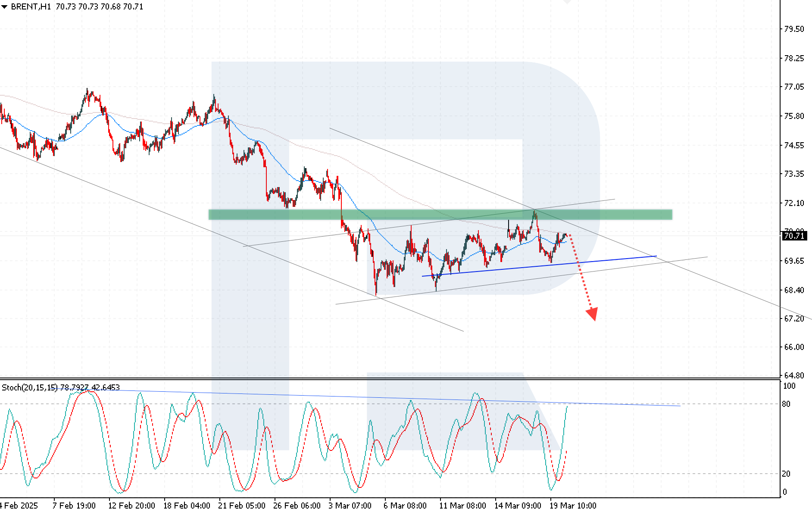Click the current price tag 70.71
812x512 pixels.
[x=794, y=236]
